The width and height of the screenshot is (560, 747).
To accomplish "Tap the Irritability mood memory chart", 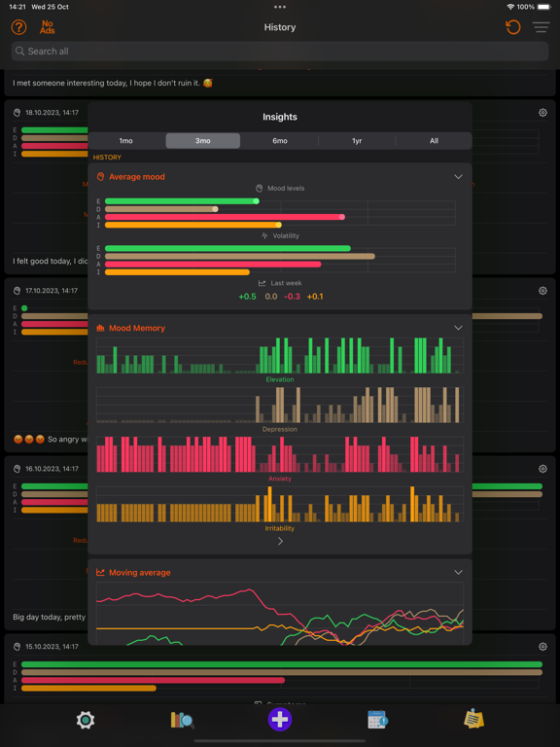I will (280, 504).
